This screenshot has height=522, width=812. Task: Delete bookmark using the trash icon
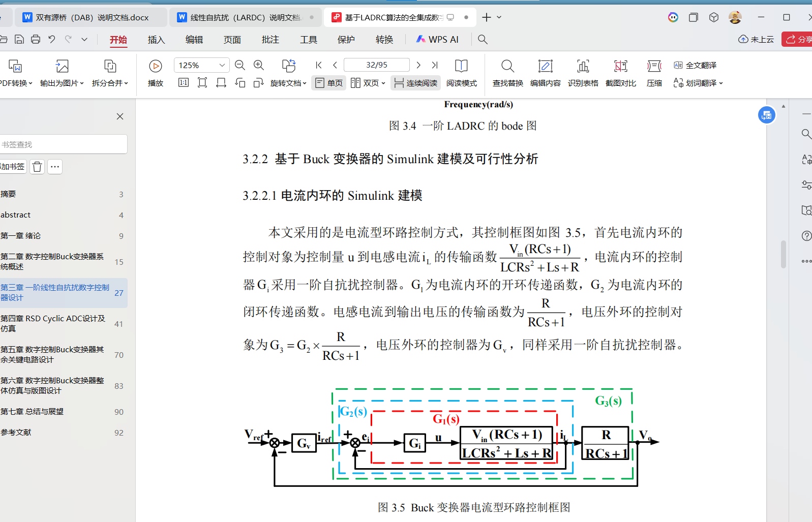pyautogui.click(x=37, y=167)
